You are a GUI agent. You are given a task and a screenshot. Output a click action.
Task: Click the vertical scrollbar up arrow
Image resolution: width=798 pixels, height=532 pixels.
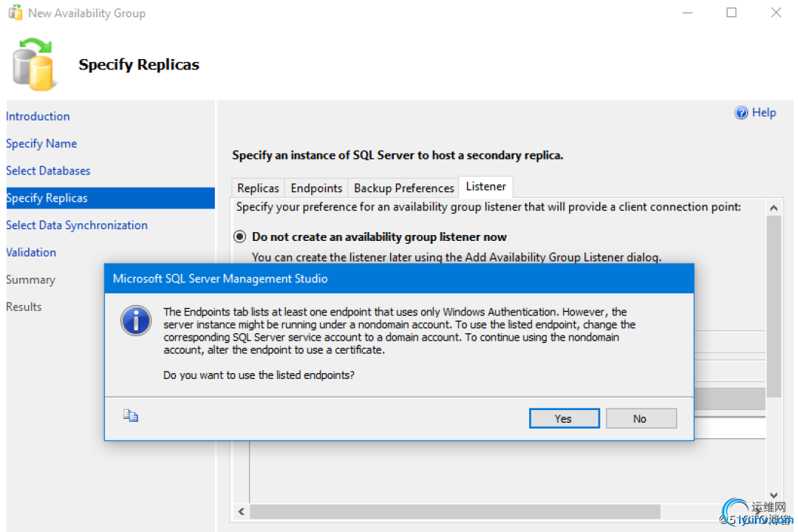click(x=774, y=208)
